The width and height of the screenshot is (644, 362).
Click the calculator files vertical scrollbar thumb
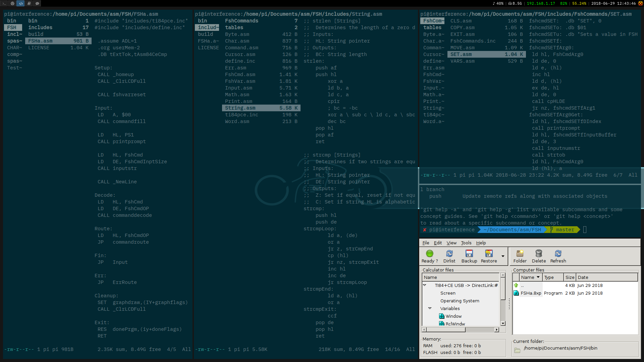pyautogui.click(x=503, y=289)
